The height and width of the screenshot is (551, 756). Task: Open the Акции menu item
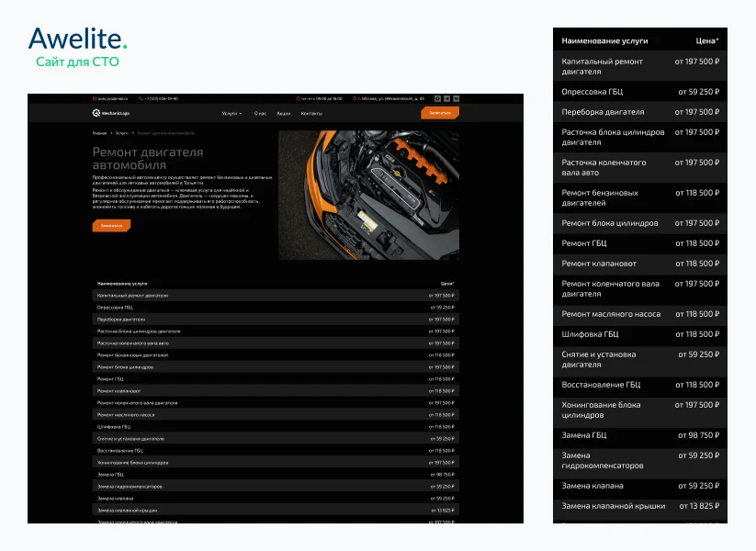[284, 113]
